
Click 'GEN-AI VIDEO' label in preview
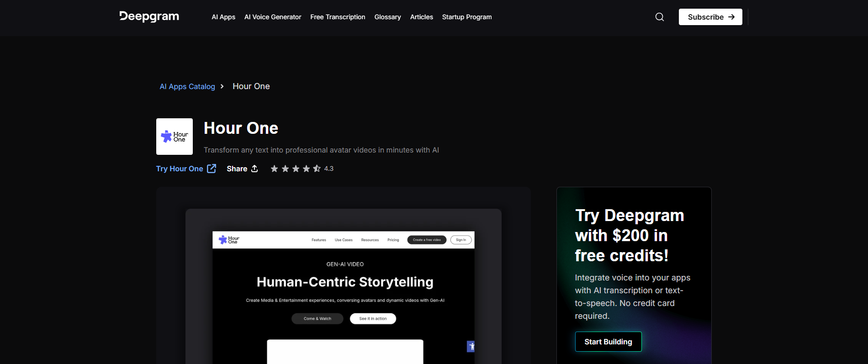[x=345, y=264]
